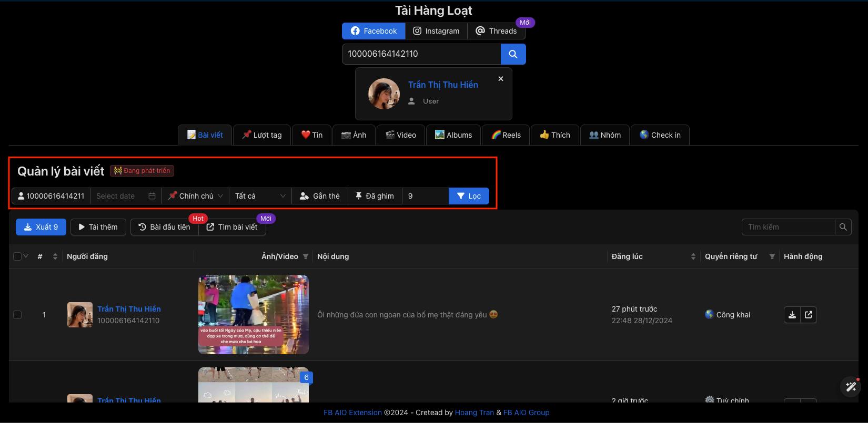Toggle the Gắn thẻ filter
868x423 pixels.
point(319,196)
